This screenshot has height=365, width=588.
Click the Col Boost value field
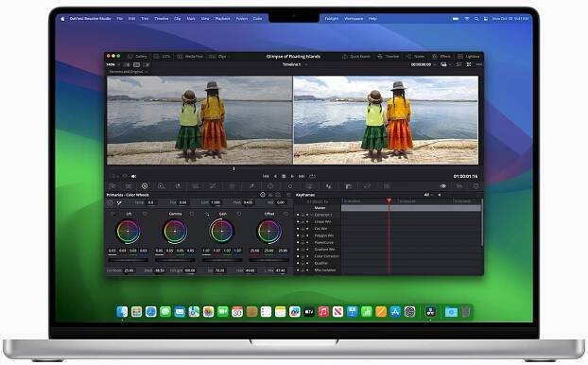(x=129, y=270)
